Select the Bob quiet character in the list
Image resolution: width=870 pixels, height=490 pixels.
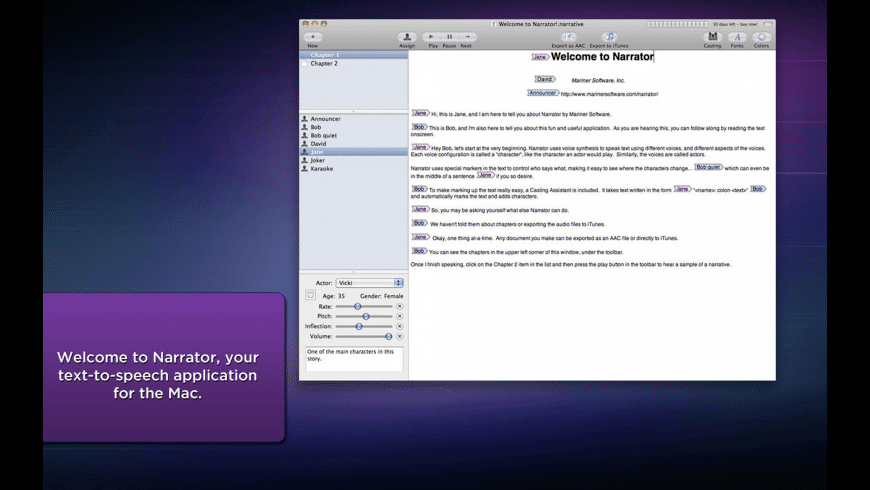(x=354, y=135)
